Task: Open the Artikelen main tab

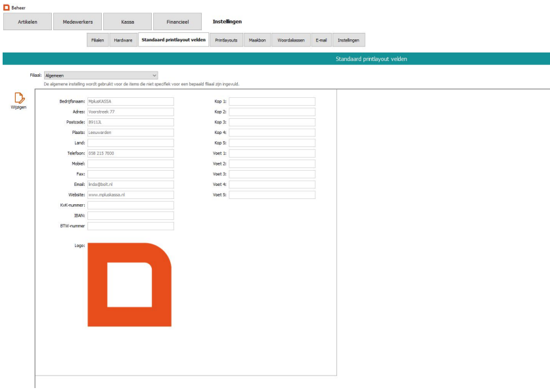Action: click(x=27, y=22)
